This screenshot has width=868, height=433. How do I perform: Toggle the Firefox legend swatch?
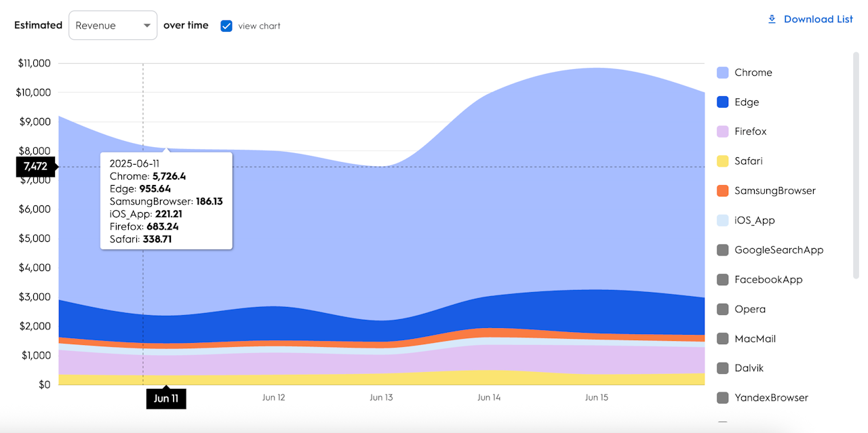coord(723,131)
